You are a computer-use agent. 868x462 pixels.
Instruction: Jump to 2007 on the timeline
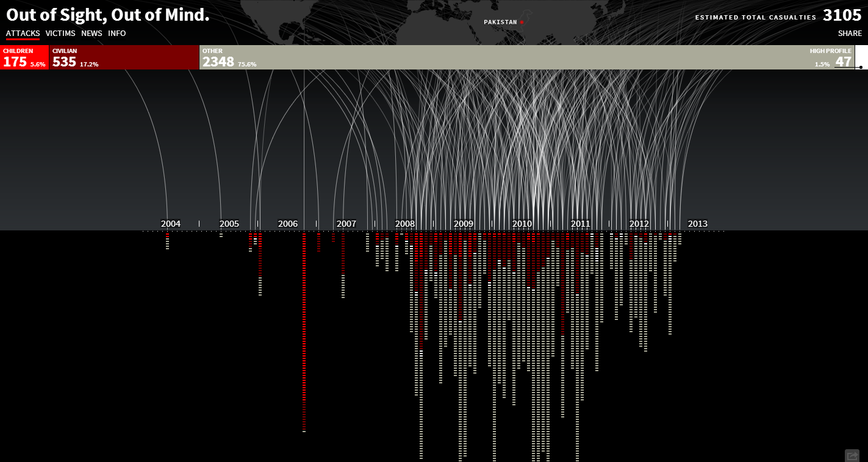pos(346,224)
